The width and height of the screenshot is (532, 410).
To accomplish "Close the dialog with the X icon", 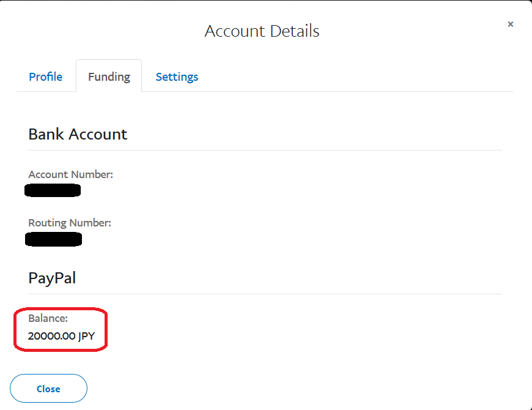I will 511,24.
